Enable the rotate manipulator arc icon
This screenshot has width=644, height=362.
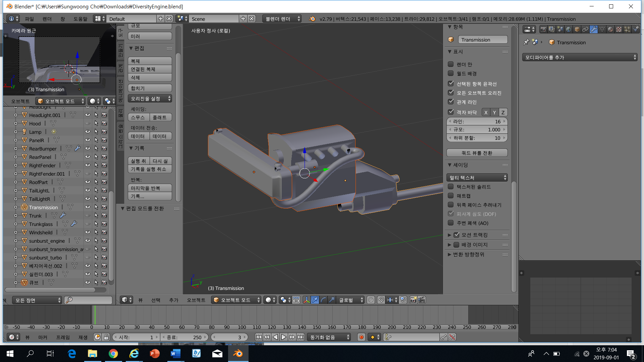tap(323, 300)
